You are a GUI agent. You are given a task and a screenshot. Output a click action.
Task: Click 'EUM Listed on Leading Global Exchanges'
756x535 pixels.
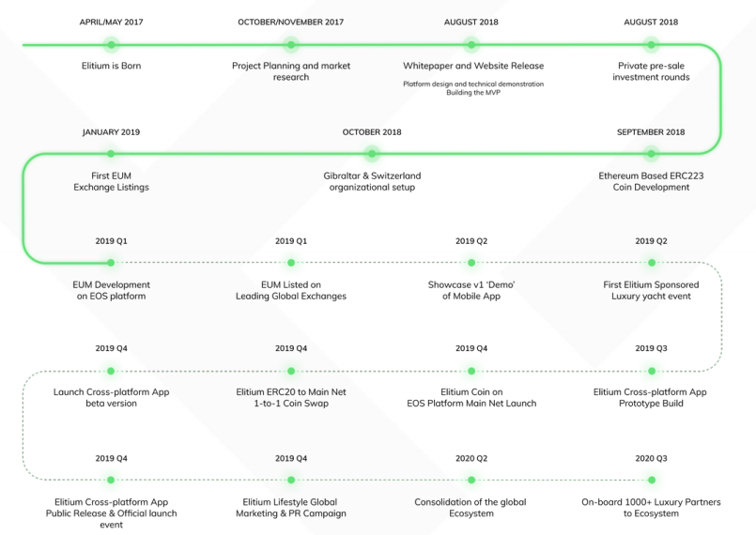click(291, 290)
